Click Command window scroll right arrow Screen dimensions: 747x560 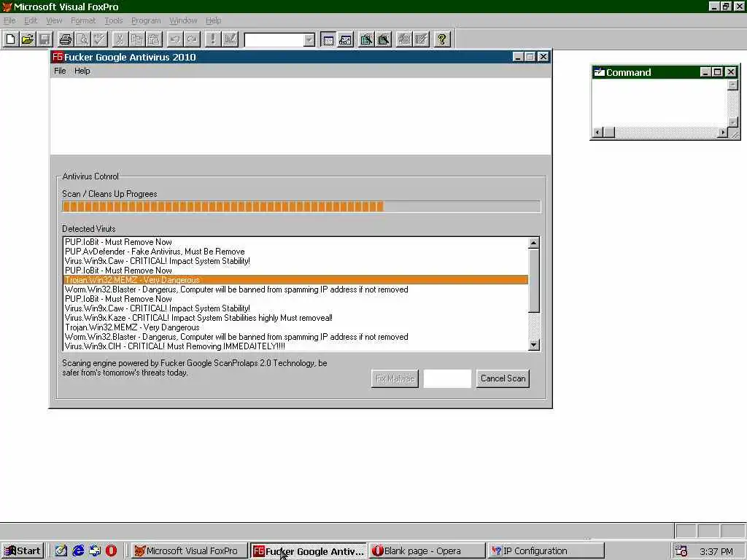723,133
